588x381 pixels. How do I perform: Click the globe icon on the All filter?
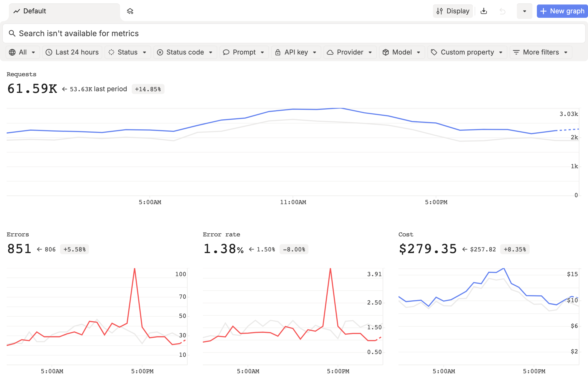click(x=12, y=52)
